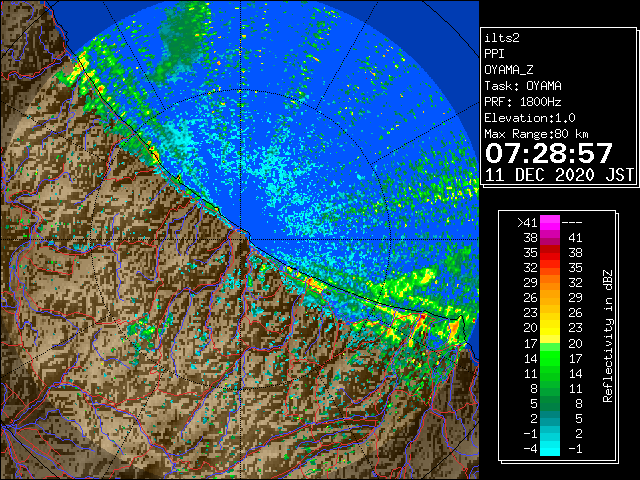Click the 'Reflectivity in dBZ' legend title
640x480 pixels.
coord(608,336)
